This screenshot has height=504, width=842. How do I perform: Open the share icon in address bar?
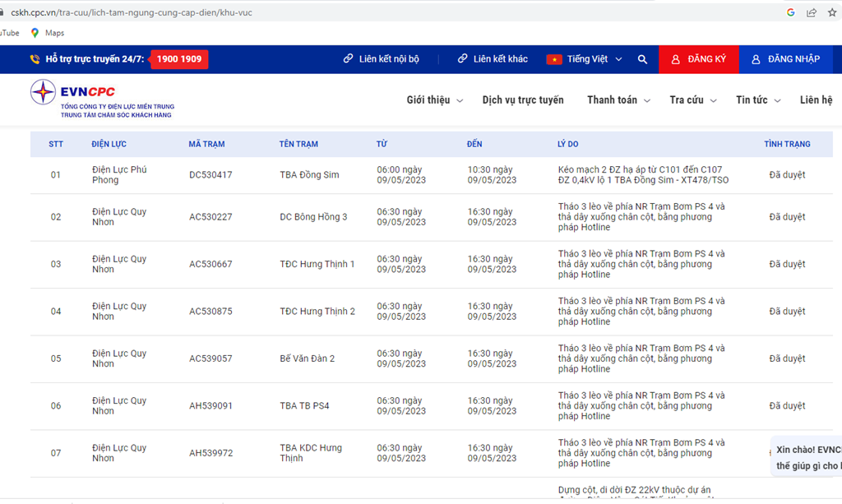pyautogui.click(x=812, y=12)
